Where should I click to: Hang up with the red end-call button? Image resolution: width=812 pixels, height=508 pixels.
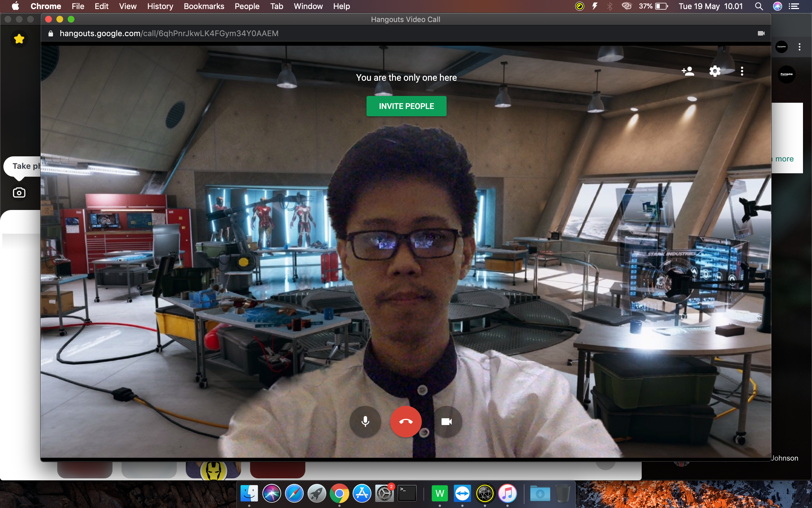coord(406,421)
